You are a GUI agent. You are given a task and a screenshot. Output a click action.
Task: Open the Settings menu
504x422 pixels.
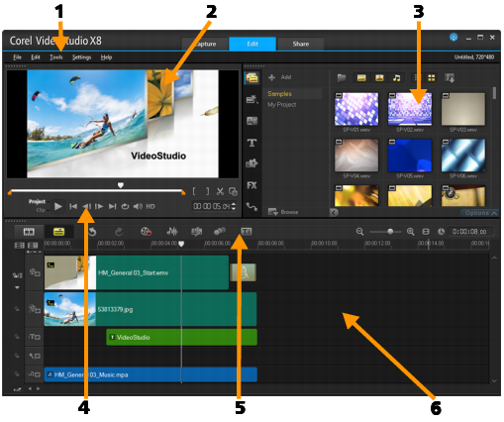81,57
